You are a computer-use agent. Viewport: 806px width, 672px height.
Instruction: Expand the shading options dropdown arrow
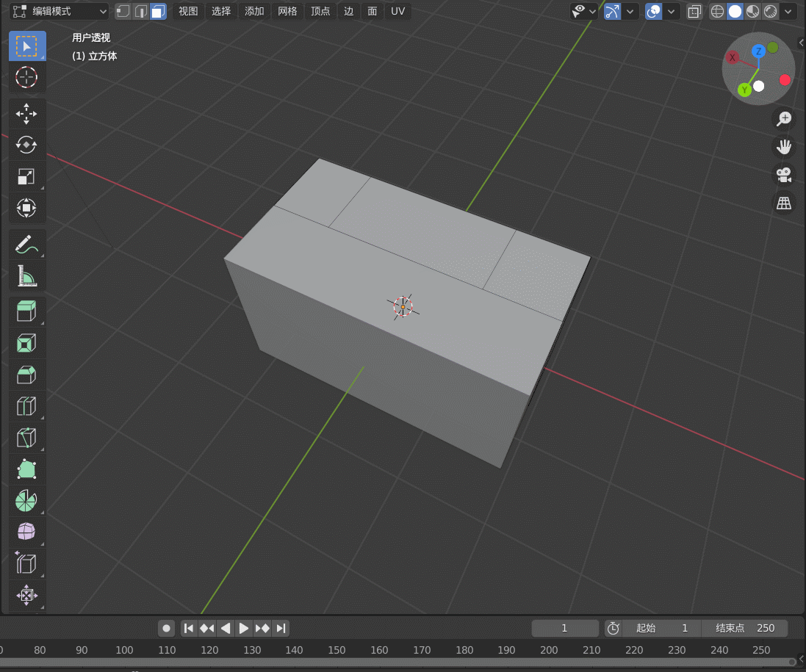[788, 11]
